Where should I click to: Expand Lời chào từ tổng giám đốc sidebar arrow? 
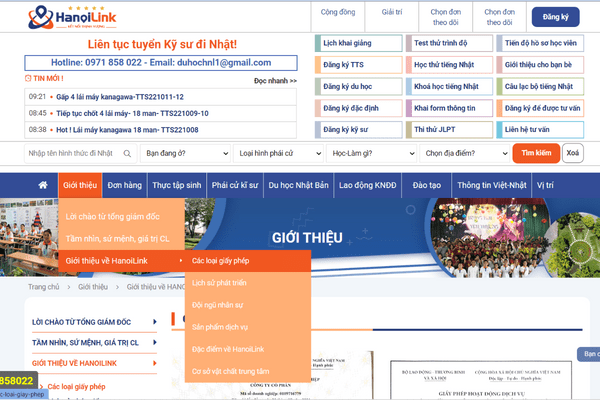(155, 322)
